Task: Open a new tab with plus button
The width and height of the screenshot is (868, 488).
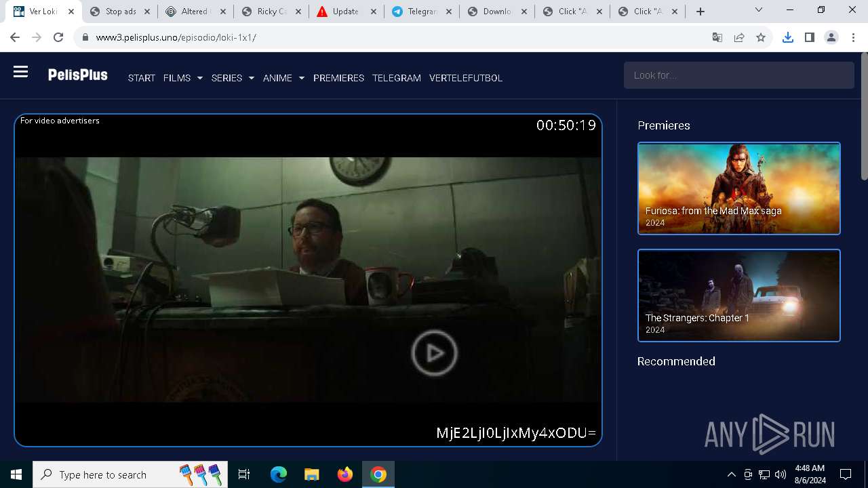Action: click(x=701, y=12)
